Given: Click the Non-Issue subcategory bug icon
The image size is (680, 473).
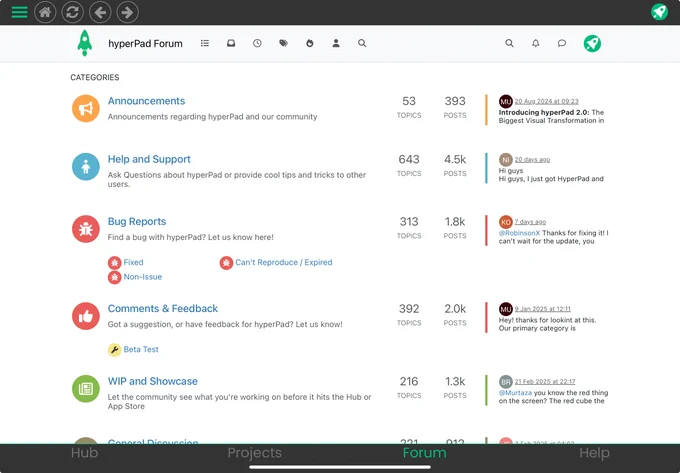Looking at the screenshot, I should 114,277.
